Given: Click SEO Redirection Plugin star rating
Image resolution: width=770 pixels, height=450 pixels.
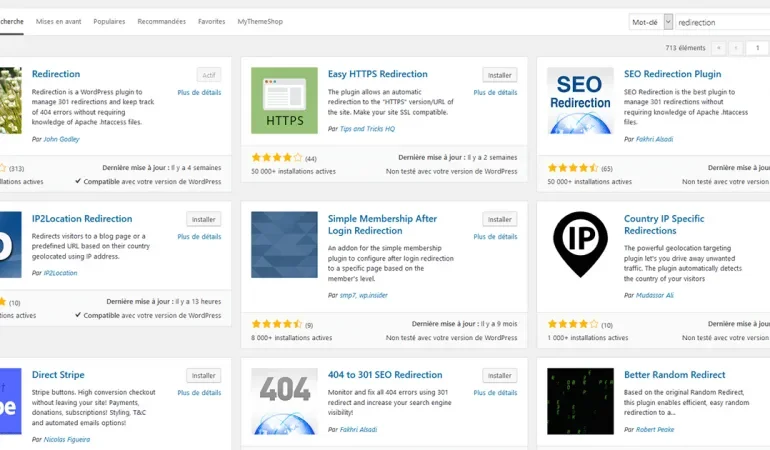Looking at the screenshot, I should click(573, 168).
